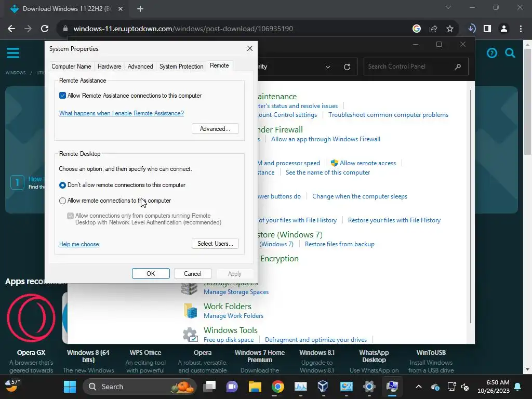Open File Explorer from taskbar
Viewport: 532px width, 399px height.
tap(255, 387)
